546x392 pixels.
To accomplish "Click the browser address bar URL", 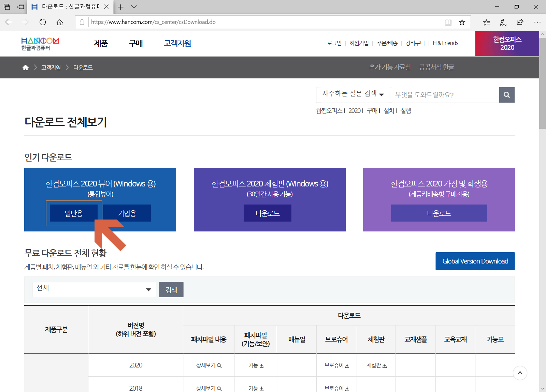I will tap(154, 22).
